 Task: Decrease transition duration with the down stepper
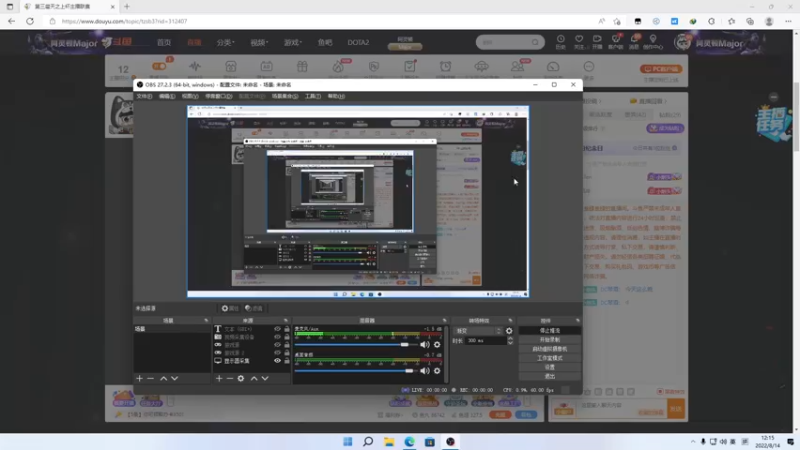[x=510, y=343]
